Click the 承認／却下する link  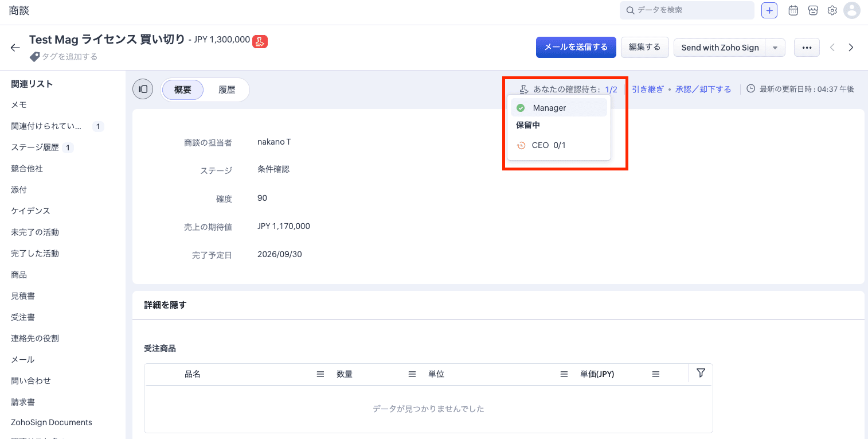click(703, 89)
